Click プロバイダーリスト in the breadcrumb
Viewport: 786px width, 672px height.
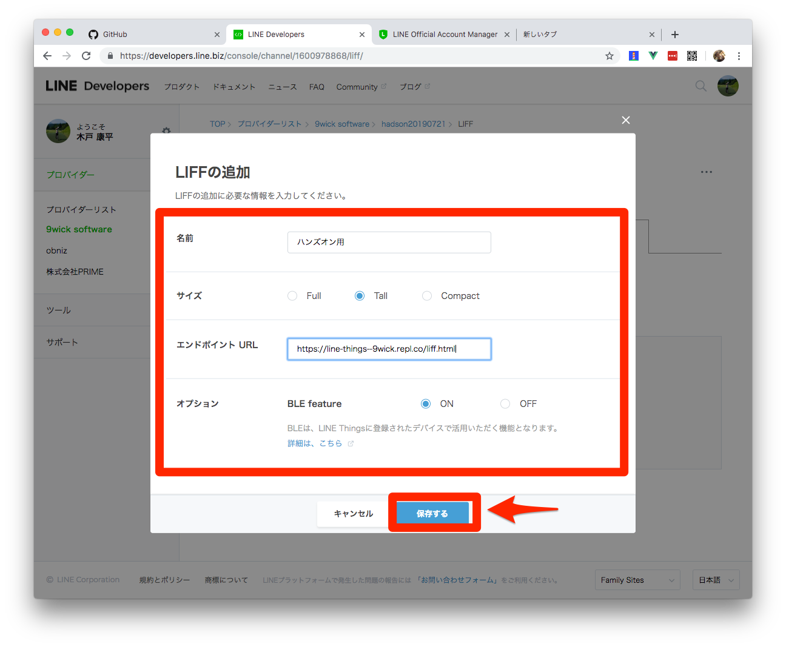tap(269, 124)
